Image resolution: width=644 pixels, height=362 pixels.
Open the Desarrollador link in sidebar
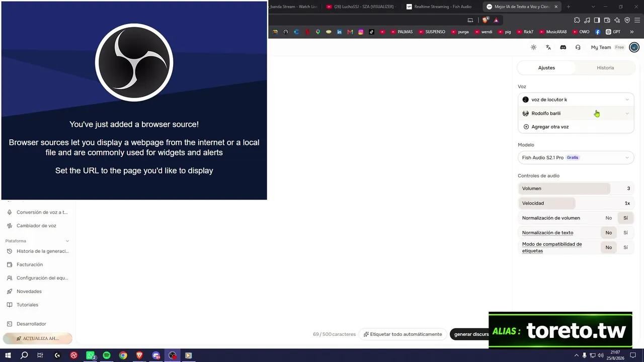tap(38, 324)
